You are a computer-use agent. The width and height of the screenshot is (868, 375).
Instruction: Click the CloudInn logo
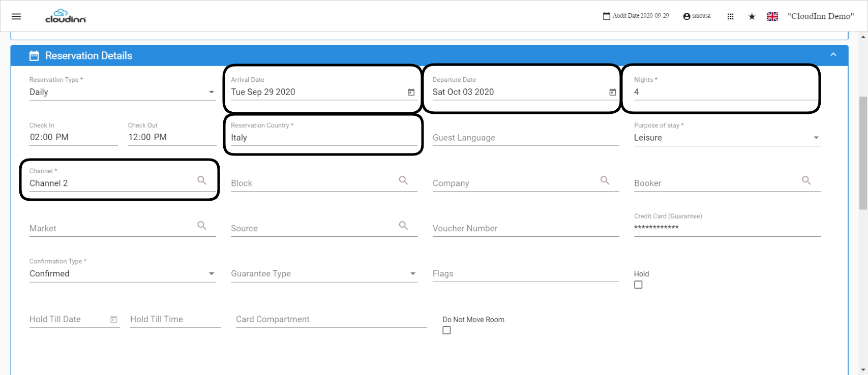click(66, 16)
